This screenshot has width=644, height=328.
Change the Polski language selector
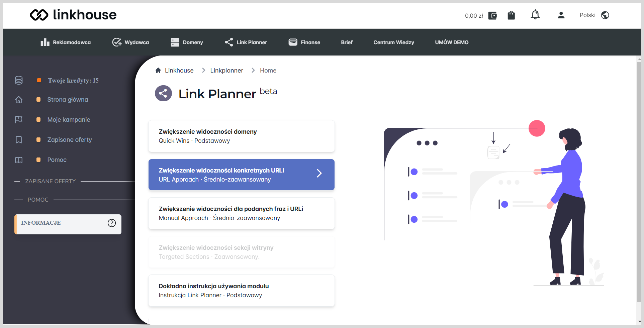tap(587, 15)
